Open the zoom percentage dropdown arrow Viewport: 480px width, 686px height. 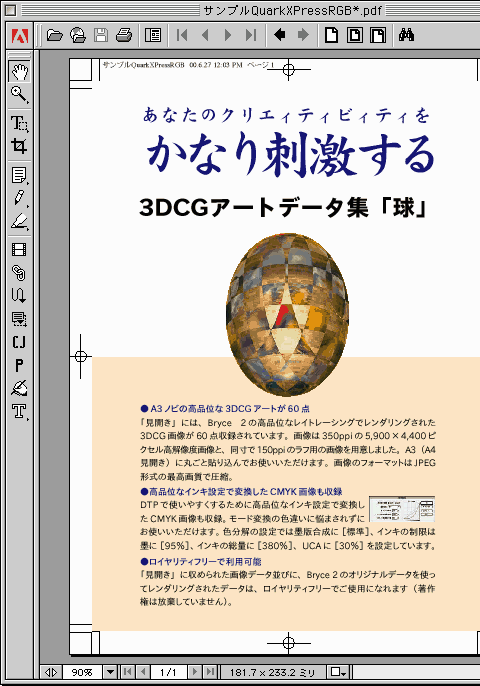click(110, 672)
